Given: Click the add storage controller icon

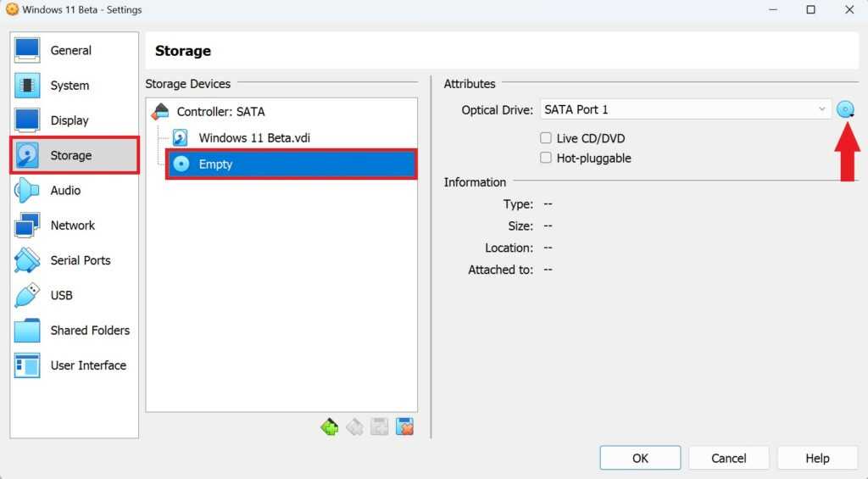Looking at the screenshot, I should (x=329, y=427).
